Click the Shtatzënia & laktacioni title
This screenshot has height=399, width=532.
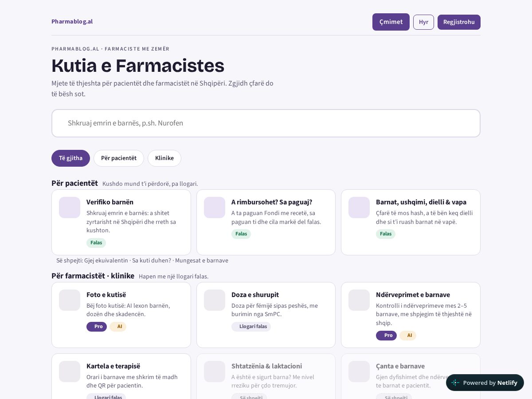pyautogui.click(x=266, y=366)
